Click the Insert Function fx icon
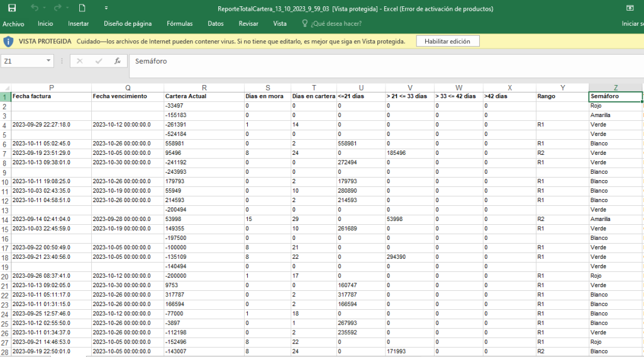 [x=117, y=61]
